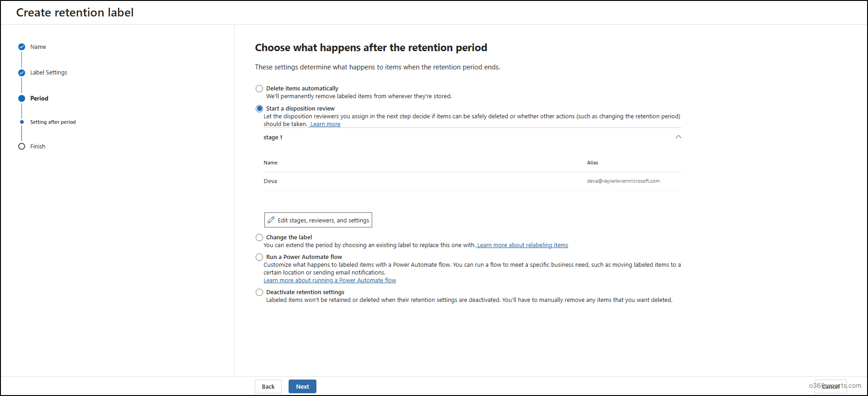The image size is (868, 396).
Task: Open the "Learn more" disposition review link
Action: click(x=325, y=124)
